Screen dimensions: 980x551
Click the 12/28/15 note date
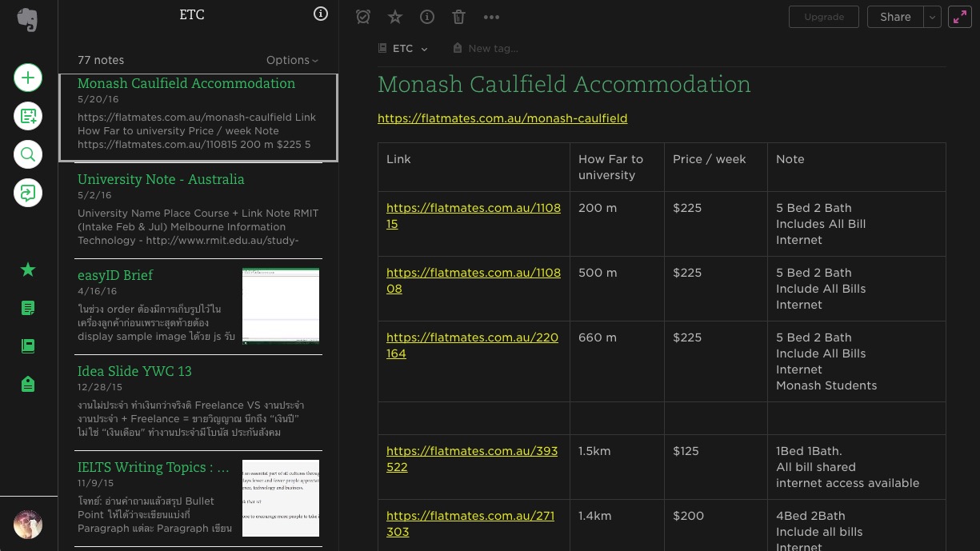[x=100, y=387]
